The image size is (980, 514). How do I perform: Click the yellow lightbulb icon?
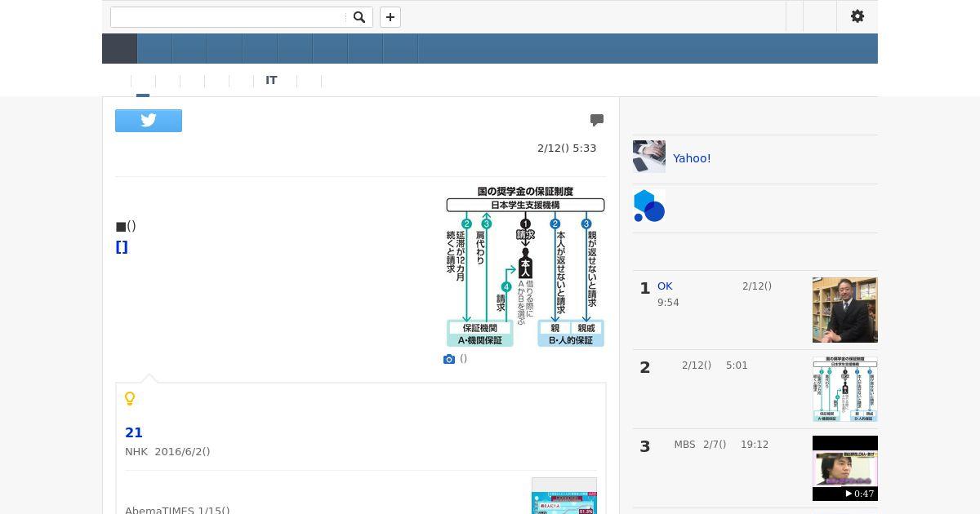[x=129, y=398]
